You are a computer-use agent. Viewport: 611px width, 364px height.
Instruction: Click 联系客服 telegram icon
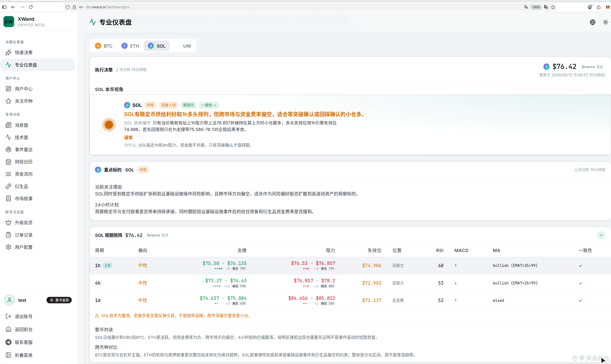click(9, 342)
